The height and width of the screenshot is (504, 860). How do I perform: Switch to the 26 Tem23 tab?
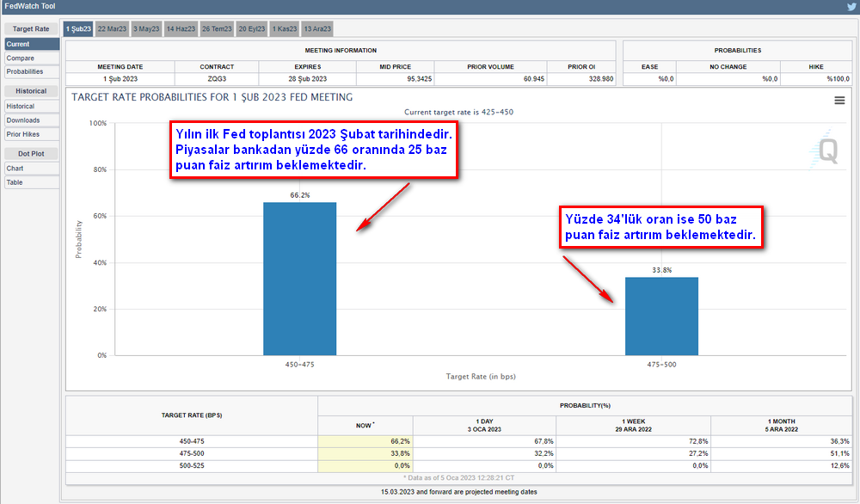click(218, 29)
